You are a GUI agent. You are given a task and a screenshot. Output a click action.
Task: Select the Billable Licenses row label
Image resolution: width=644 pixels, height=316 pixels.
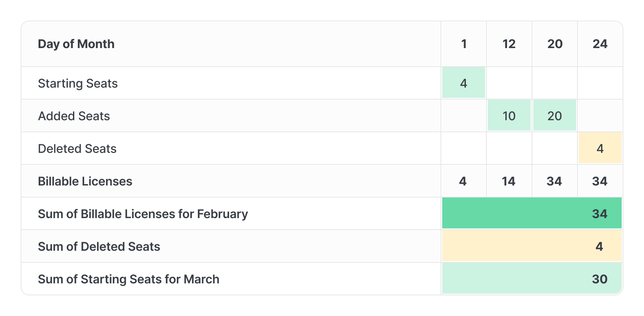85,181
